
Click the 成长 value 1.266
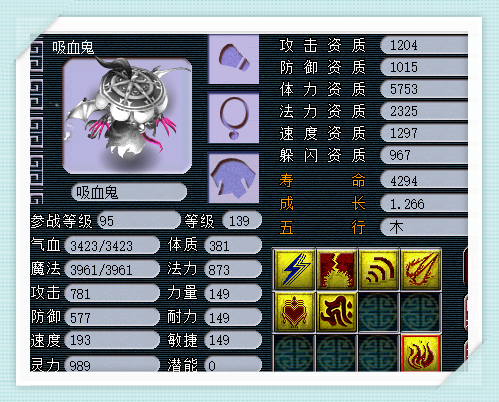424,203
